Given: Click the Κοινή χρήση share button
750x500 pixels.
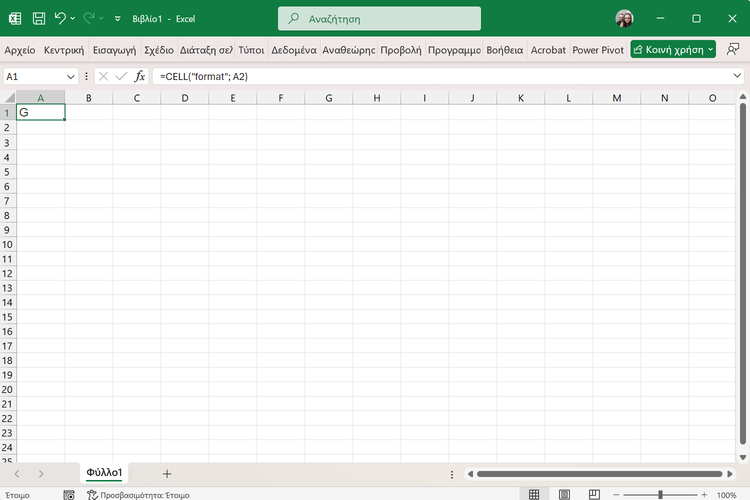Looking at the screenshot, I should point(673,49).
